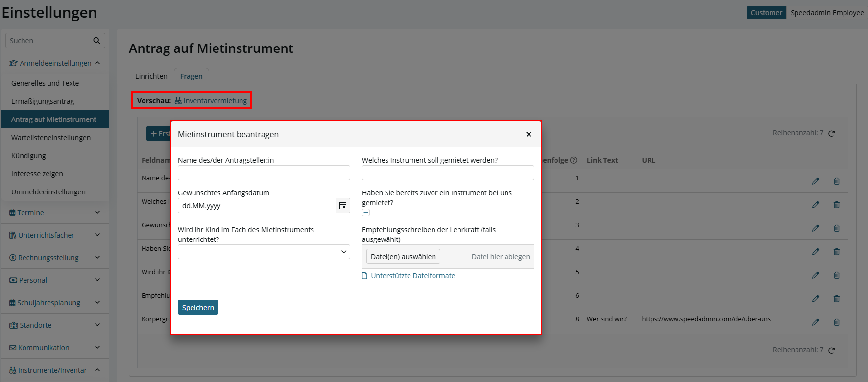Viewport: 868px width, 382px height.
Task: Expand the Standorte section
Action: coord(55,325)
